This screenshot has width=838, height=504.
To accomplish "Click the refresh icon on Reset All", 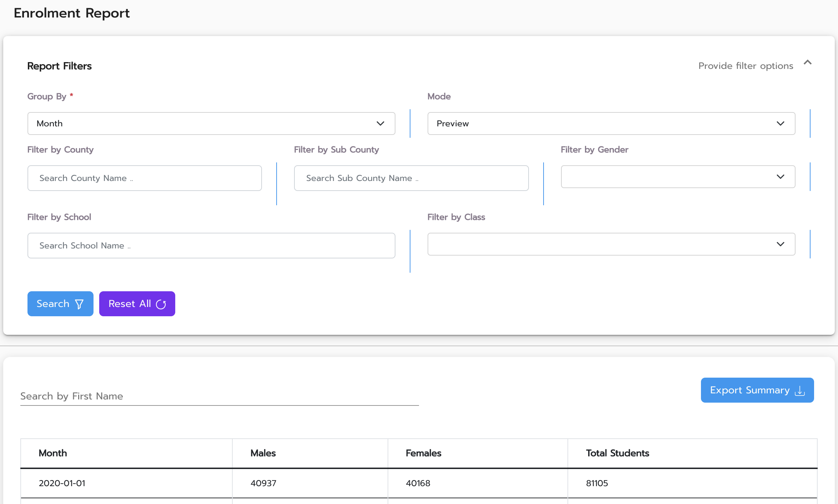I will [161, 304].
